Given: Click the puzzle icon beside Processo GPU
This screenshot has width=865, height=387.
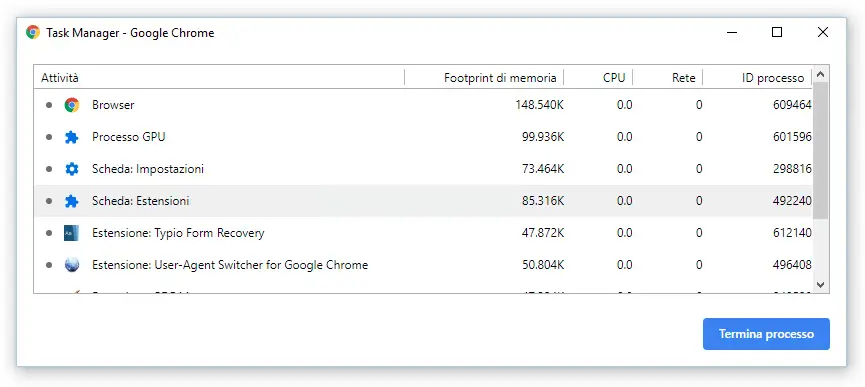Looking at the screenshot, I should coord(72,137).
